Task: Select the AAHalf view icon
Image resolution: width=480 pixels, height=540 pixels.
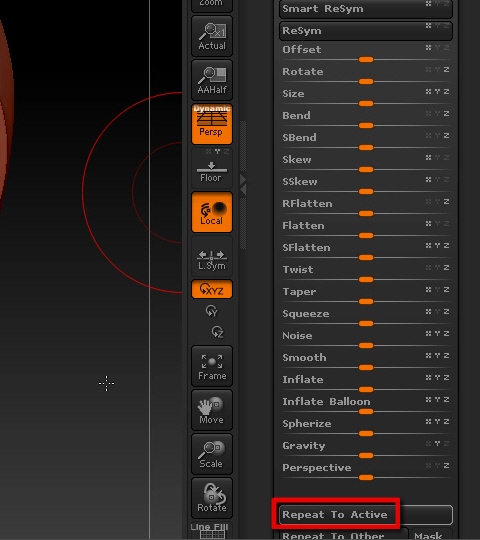Action: (x=212, y=80)
